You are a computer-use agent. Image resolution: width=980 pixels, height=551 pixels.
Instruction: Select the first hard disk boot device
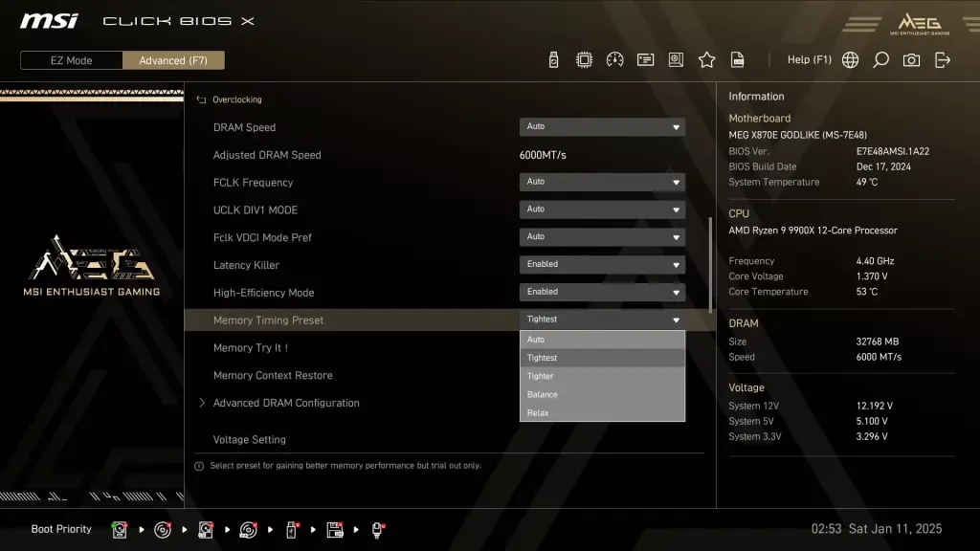click(120, 530)
